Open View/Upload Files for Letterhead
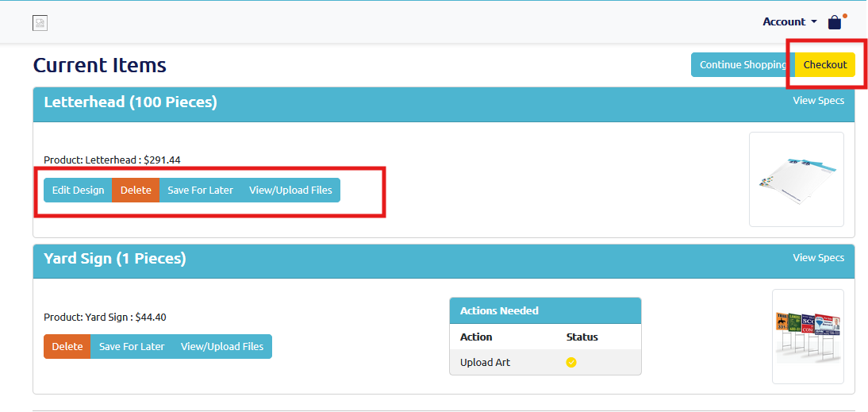This screenshot has width=868, height=412. (290, 191)
